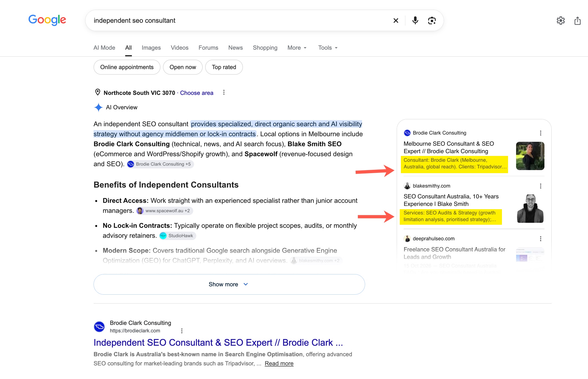Click the share icon at top right
Viewport: 588px width, 379px height.
click(577, 21)
